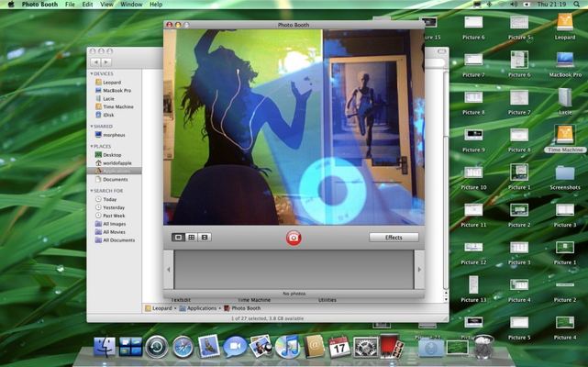The width and height of the screenshot is (588, 367).
Task: Click the clock showing Thu 21:19
Action: pos(551,5)
